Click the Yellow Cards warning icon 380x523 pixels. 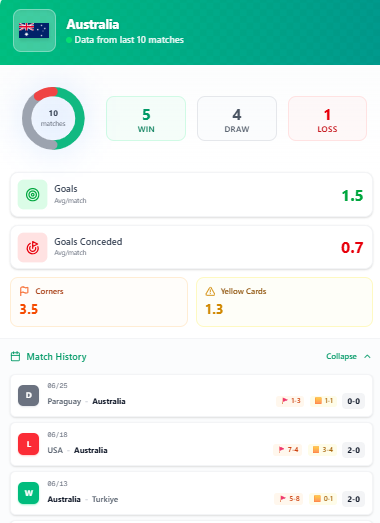tap(210, 291)
